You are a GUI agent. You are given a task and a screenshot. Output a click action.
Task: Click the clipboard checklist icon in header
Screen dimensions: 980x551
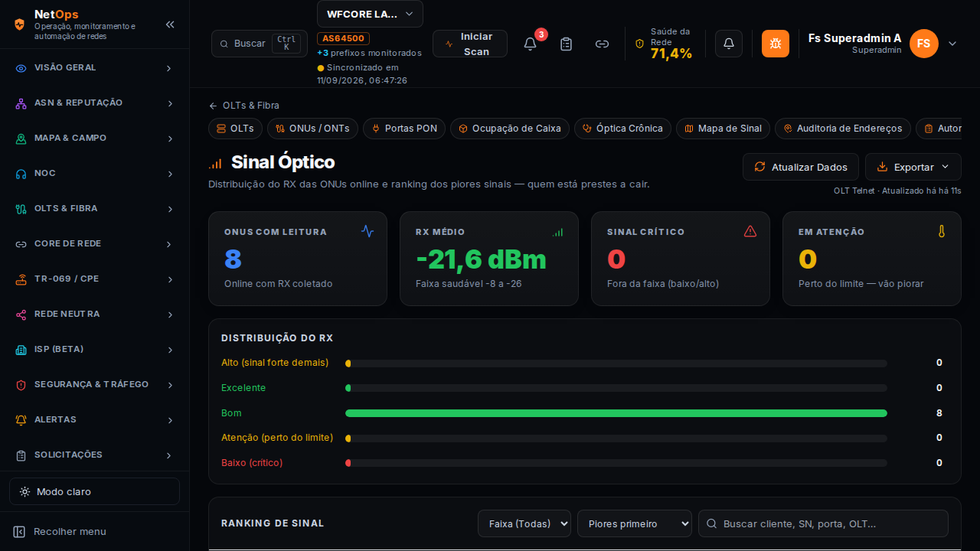(566, 44)
